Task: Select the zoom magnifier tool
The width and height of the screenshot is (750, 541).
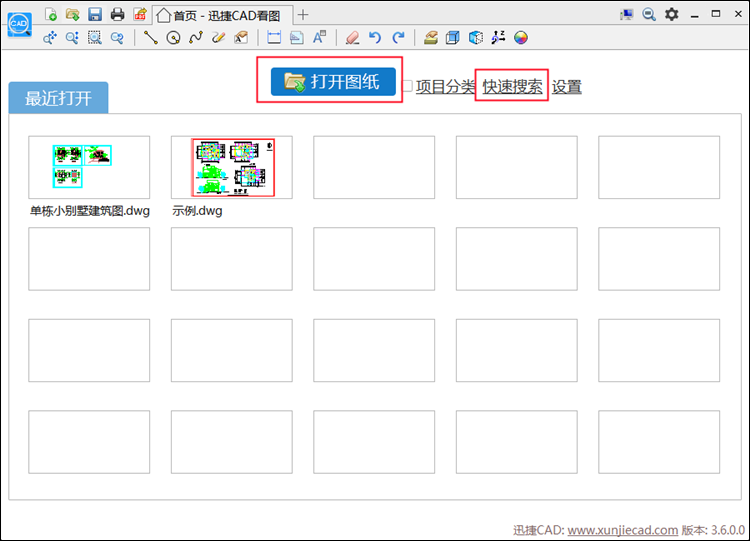Action: [72, 37]
